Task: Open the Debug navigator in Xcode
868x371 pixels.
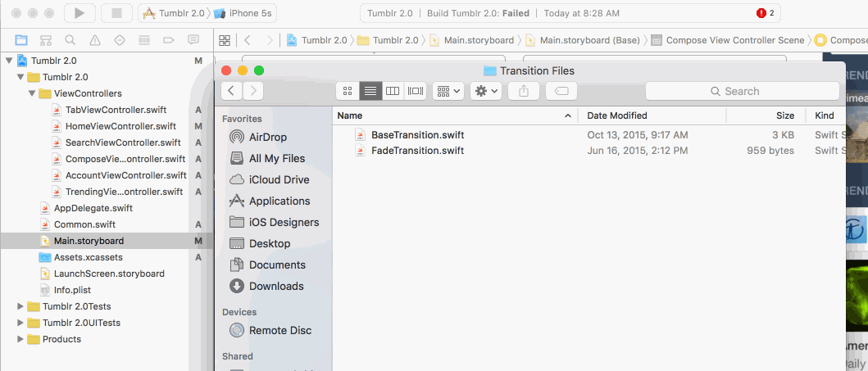Action: (x=144, y=40)
